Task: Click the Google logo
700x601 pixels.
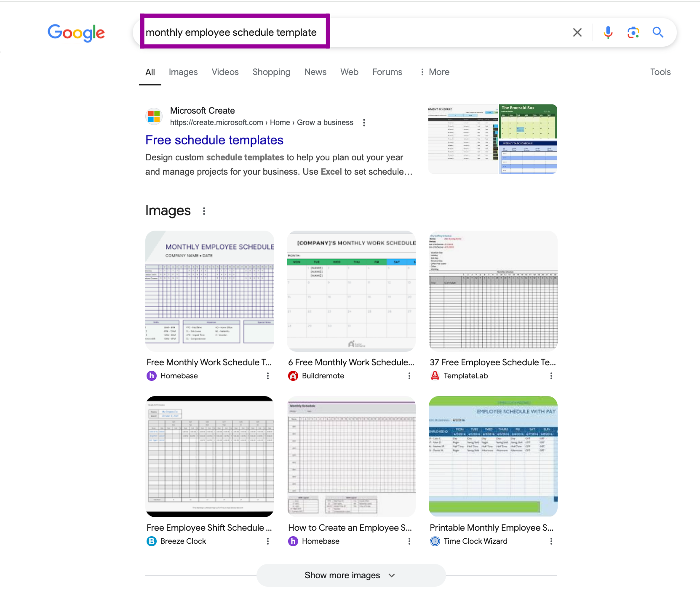Action: [x=76, y=33]
